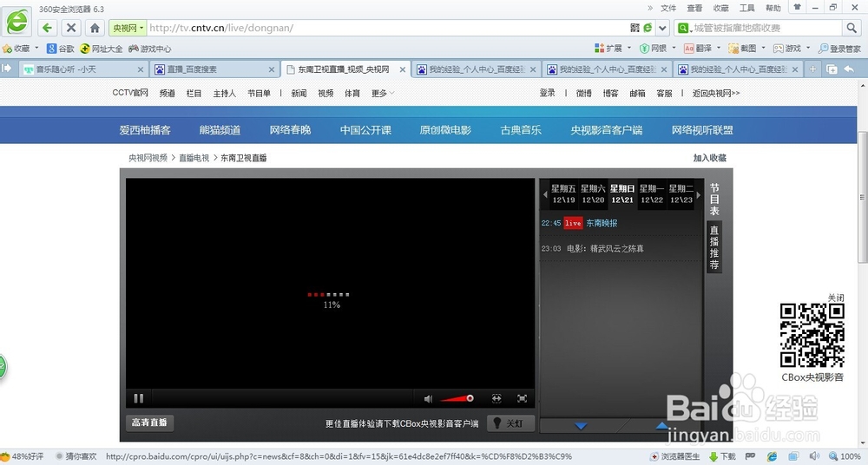
Task: Toggle the 关灯 lights-off button
Action: tap(510, 423)
